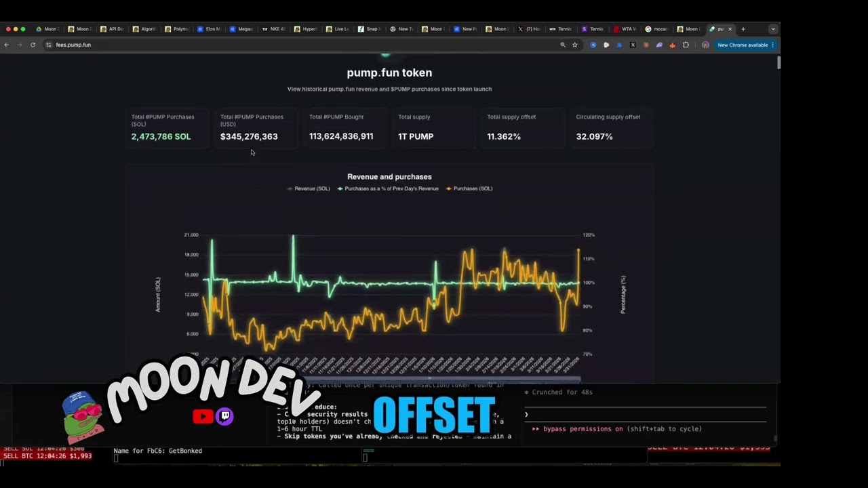Expand the tab search dropdown arrow

point(772,29)
